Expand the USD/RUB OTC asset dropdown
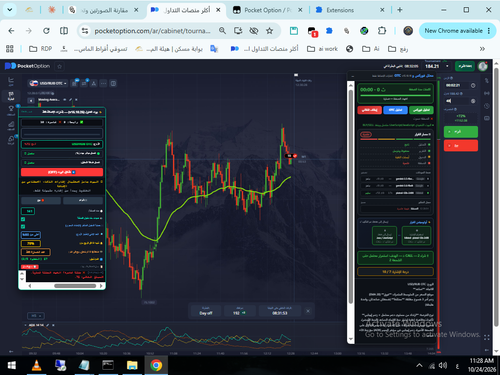Viewport: 500px width, 375px height. pos(49,83)
